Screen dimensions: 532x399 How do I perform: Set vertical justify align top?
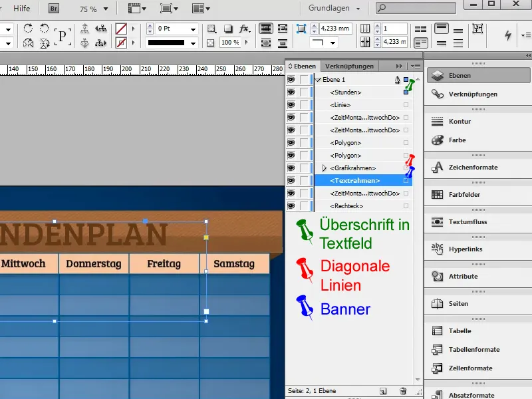tap(442, 29)
